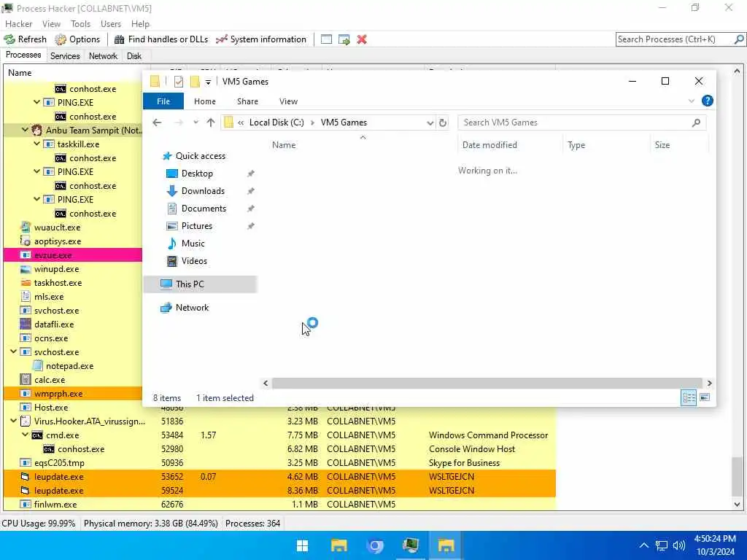The width and height of the screenshot is (747, 560).
Task: Switch to details view layout icon
Action: coord(689,397)
